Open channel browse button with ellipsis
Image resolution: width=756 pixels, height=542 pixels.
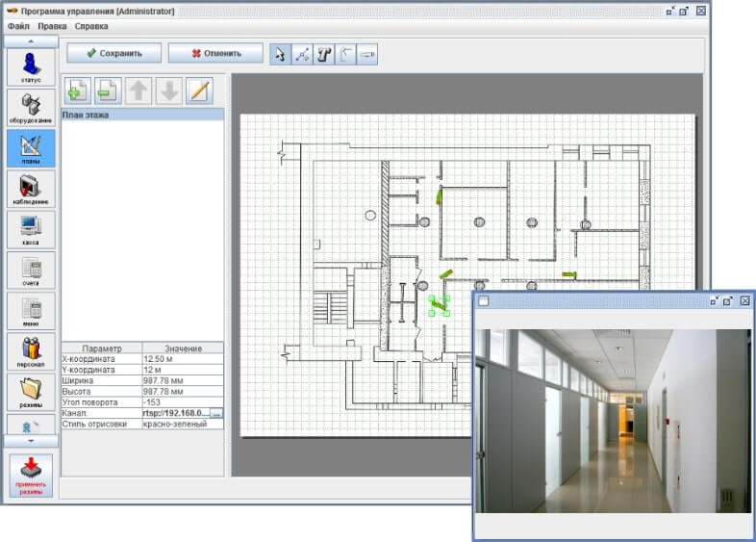point(216,411)
